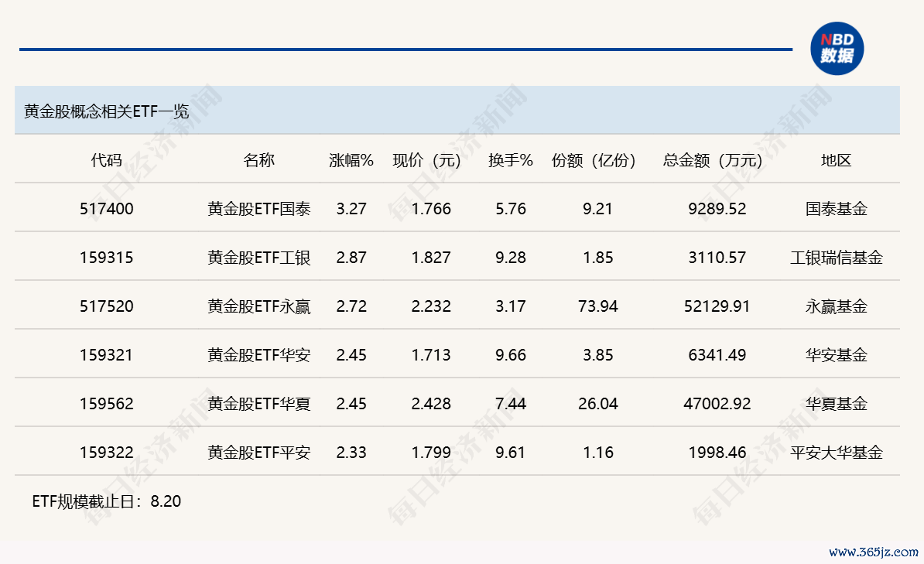Click total amount 9289.52
The height and width of the screenshot is (564, 924).
point(717,209)
